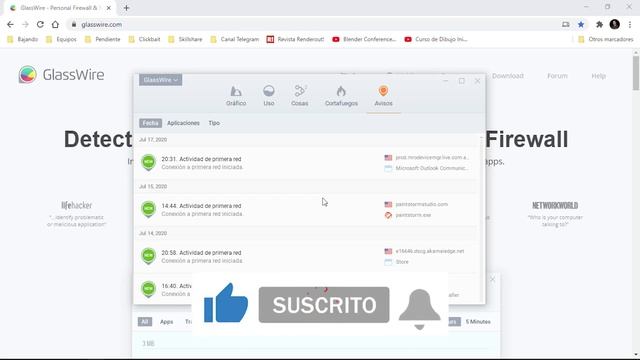Bookmark this page with the star icon
Image resolution: width=640 pixels, height=360 pixels.
[581, 24]
